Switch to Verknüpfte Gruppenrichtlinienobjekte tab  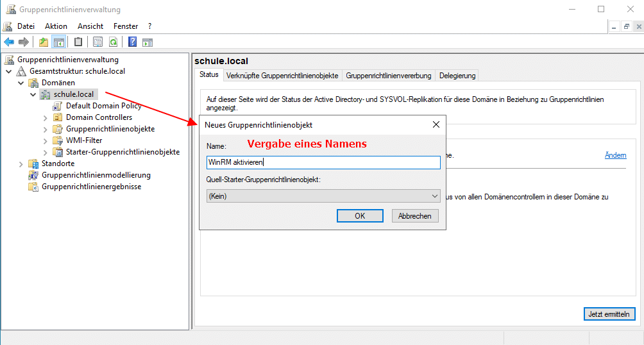tap(282, 76)
